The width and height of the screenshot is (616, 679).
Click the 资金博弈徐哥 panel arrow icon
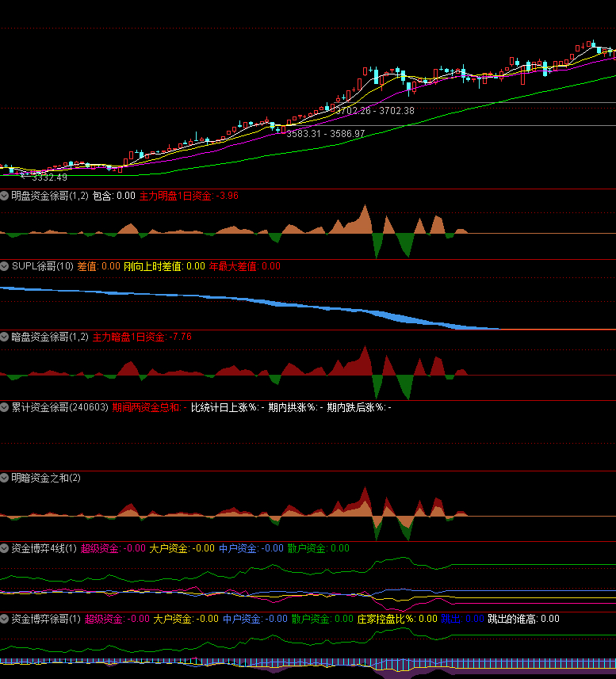[x=5, y=619]
